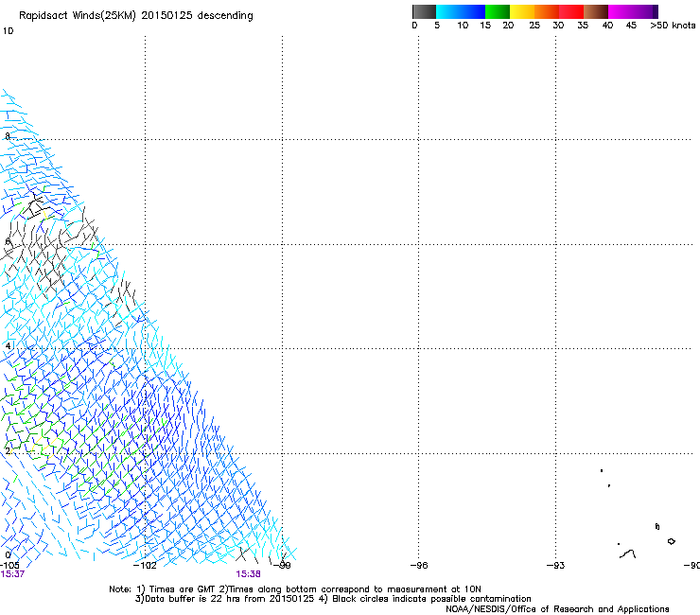The image size is (700, 615).
Task: Click the Rapidscat Winds title text
Action: 135,16
